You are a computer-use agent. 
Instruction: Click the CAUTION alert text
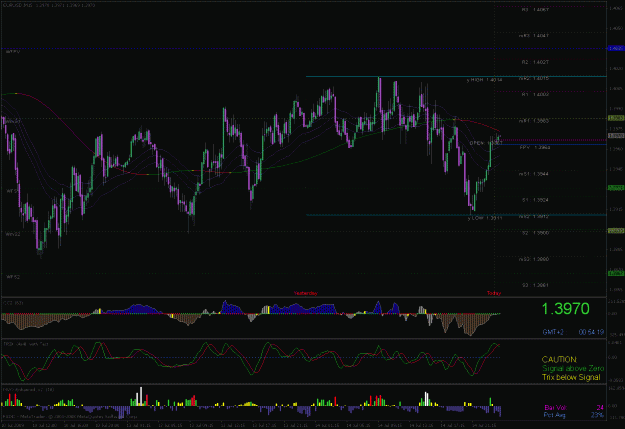[x=559, y=359]
